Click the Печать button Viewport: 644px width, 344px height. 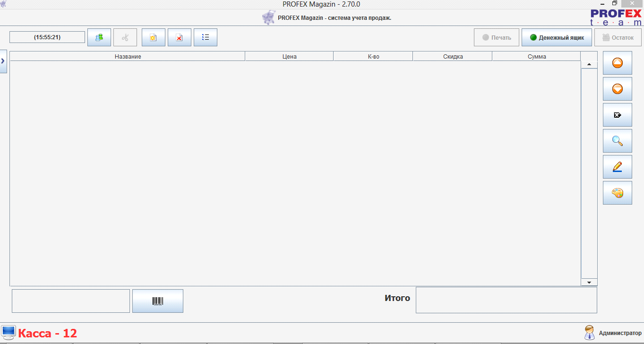(497, 37)
